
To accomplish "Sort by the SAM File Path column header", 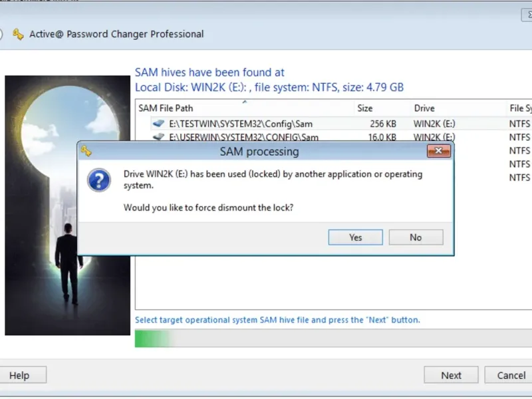I will point(244,108).
